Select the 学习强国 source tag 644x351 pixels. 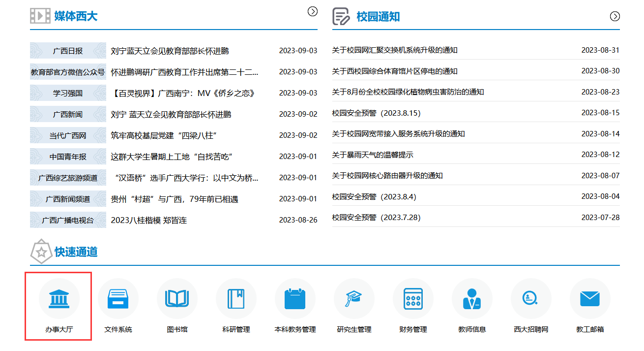point(68,93)
